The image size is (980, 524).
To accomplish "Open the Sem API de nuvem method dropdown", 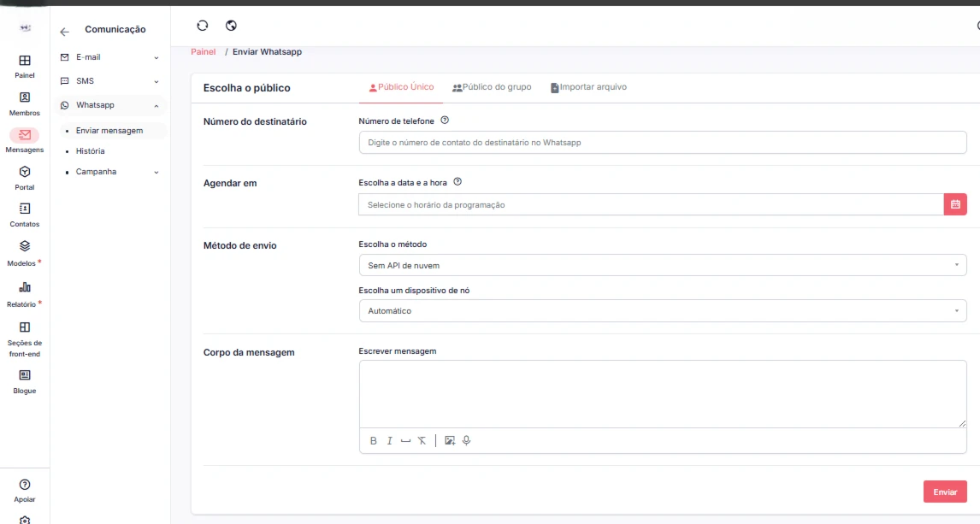I will click(x=663, y=266).
